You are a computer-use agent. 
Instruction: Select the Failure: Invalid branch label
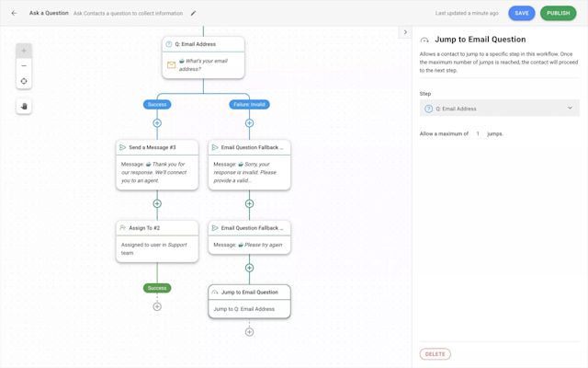click(x=249, y=104)
